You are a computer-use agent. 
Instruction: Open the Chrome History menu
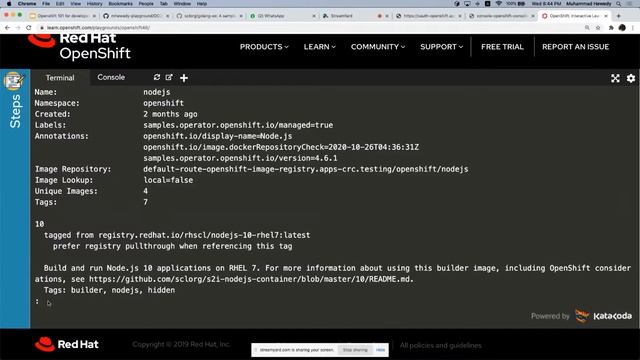coord(94,4)
